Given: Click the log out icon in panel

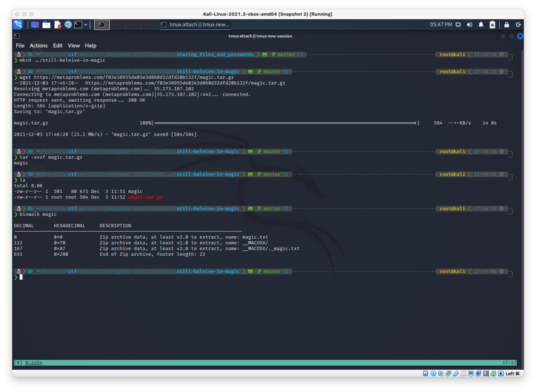Looking at the screenshot, I should click(x=518, y=25).
